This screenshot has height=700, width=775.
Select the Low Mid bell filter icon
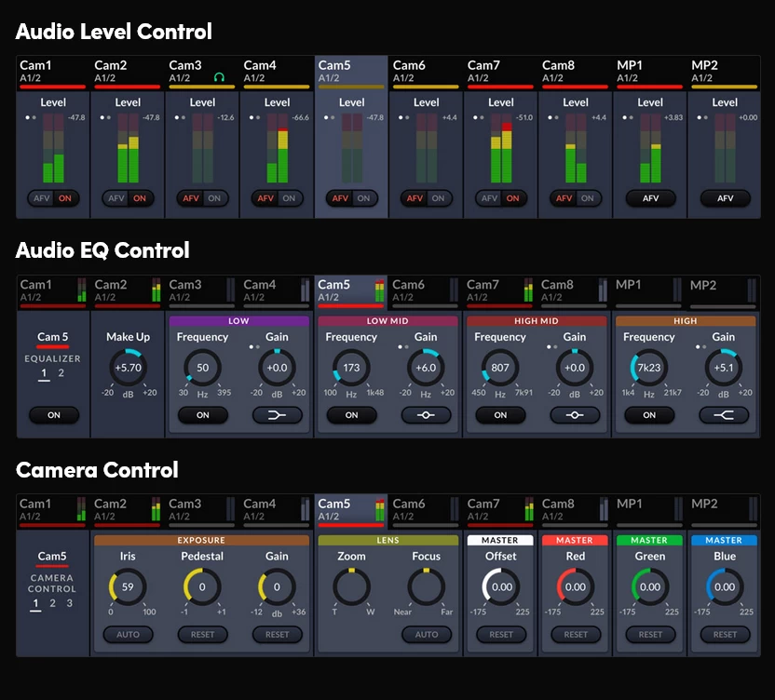(x=426, y=415)
